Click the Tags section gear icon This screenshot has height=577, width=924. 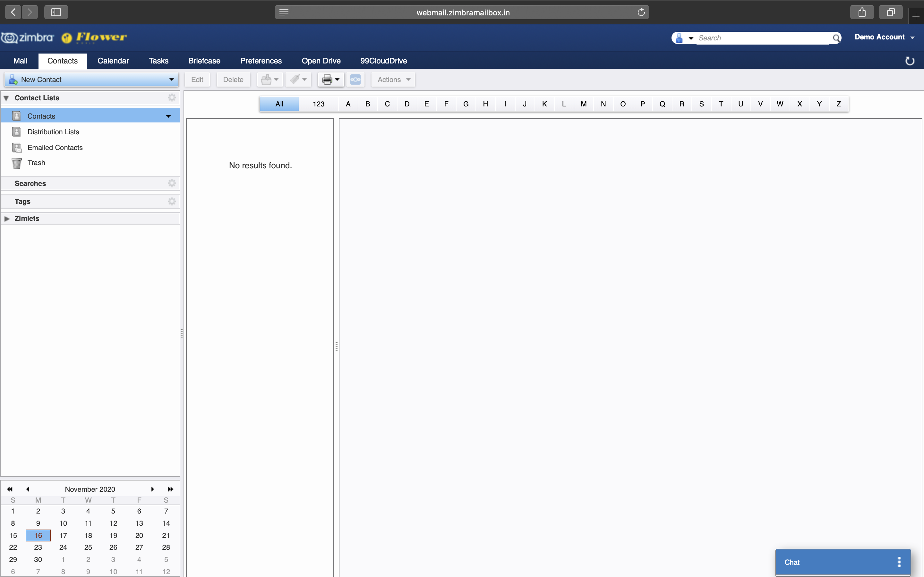tap(172, 201)
